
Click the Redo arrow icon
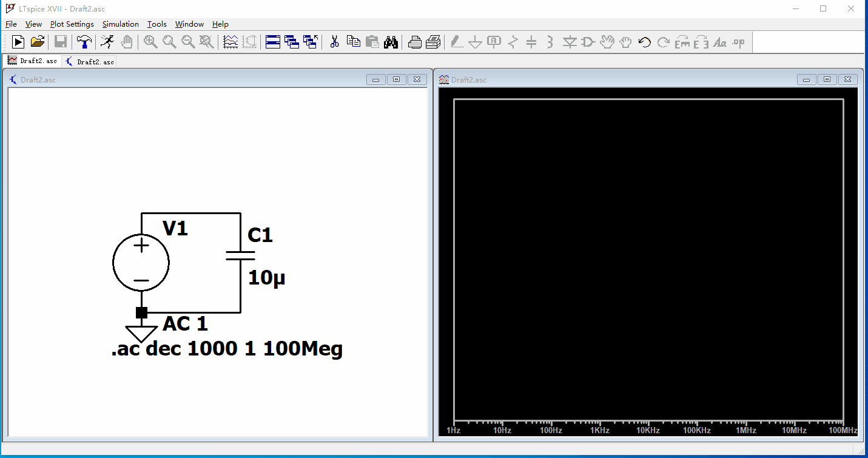(x=664, y=42)
